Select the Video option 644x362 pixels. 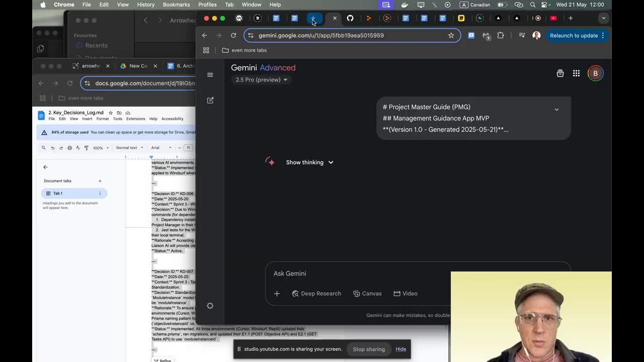(406, 294)
